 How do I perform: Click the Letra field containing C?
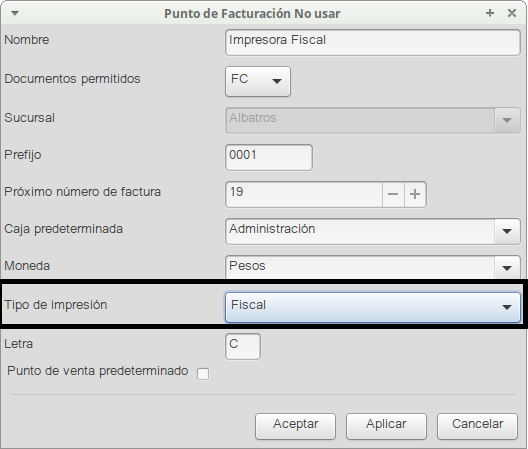243,346
